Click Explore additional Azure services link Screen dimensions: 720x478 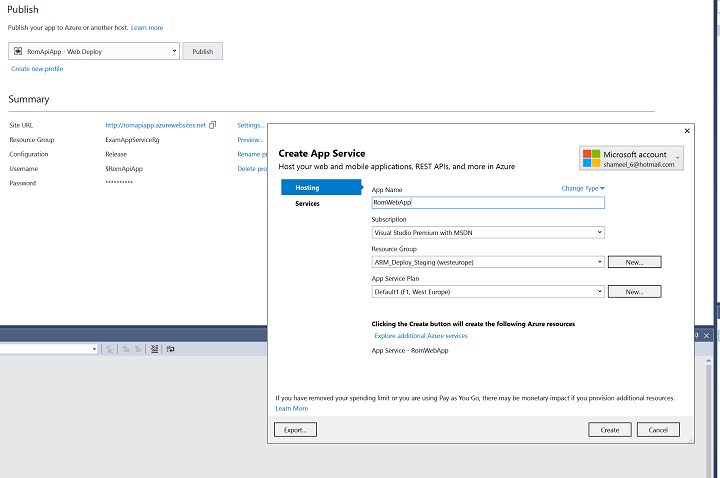click(x=421, y=336)
